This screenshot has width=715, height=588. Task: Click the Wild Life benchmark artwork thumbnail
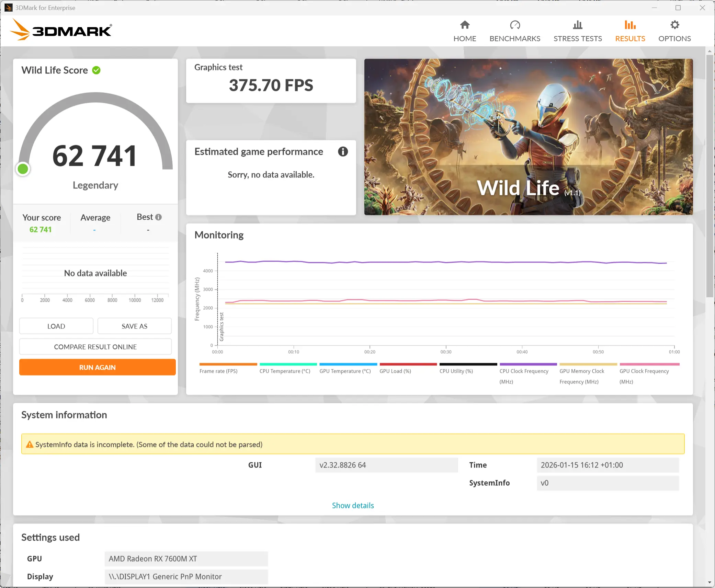tap(528, 137)
